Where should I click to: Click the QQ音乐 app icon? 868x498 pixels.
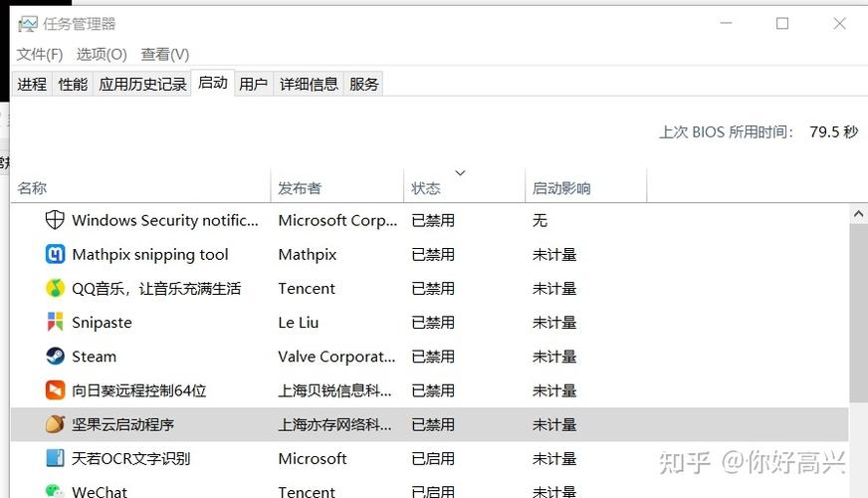click(55, 288)
